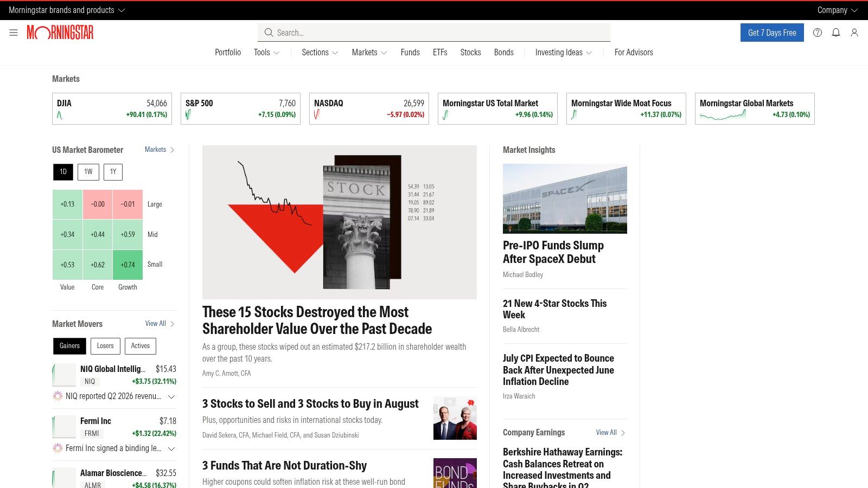868x488 pixels.
Task: Expand the Fermi Inc signed a binding summary
Action: click(171, 448)
